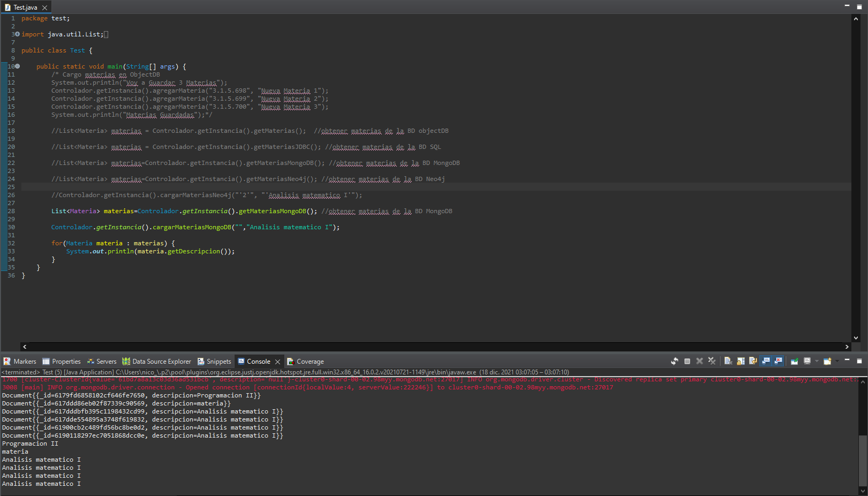The width and height of the screenshot is (868, 496).
Task: Close the Test.java editor tab
Action: pyautogui.click(x=45, y=7)
